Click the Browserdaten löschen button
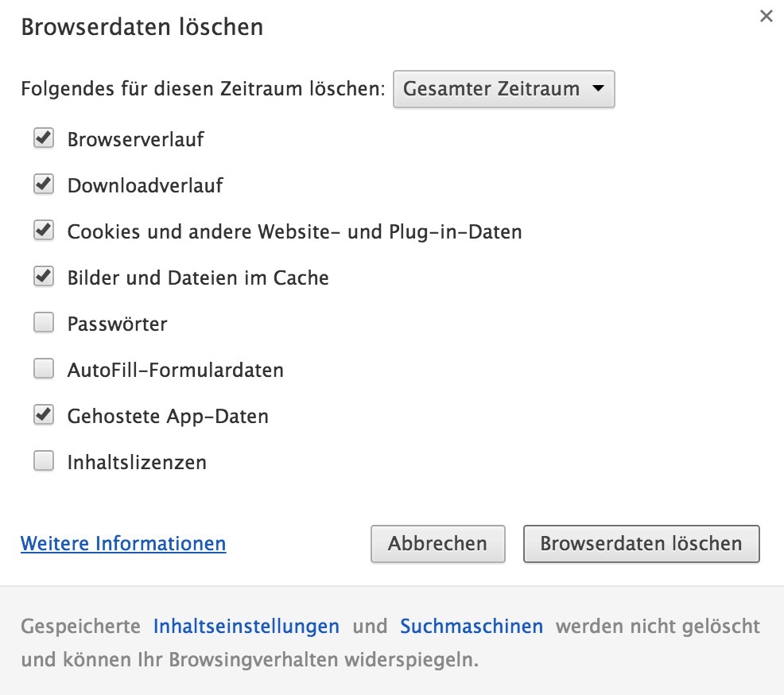The image size is (784, 695). 642,544
